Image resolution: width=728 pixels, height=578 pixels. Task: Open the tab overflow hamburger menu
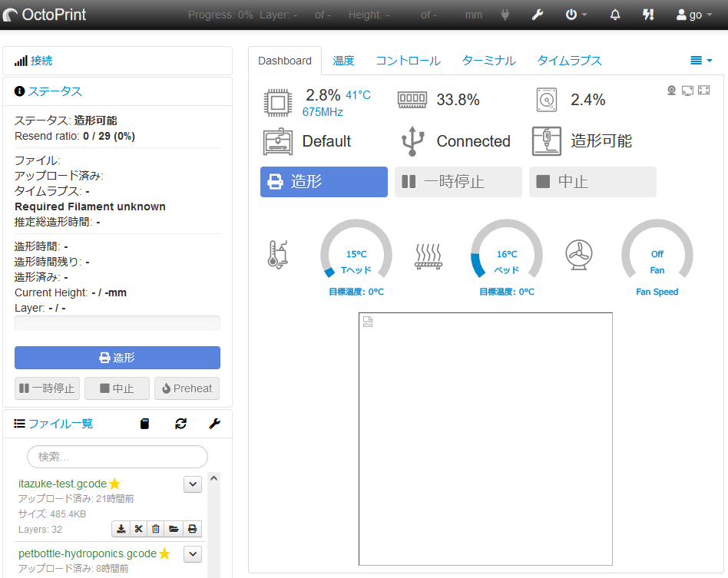click(x=700, y=61)
